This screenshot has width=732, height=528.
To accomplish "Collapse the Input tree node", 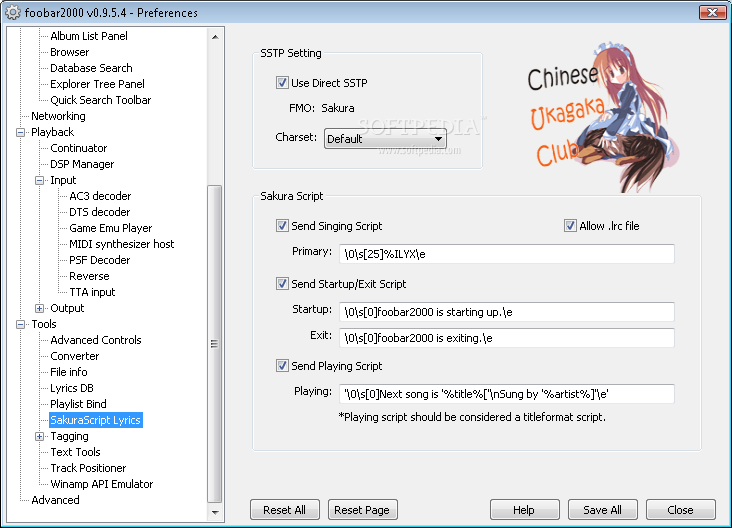I will pyautogui.click(x=40, y=180).
